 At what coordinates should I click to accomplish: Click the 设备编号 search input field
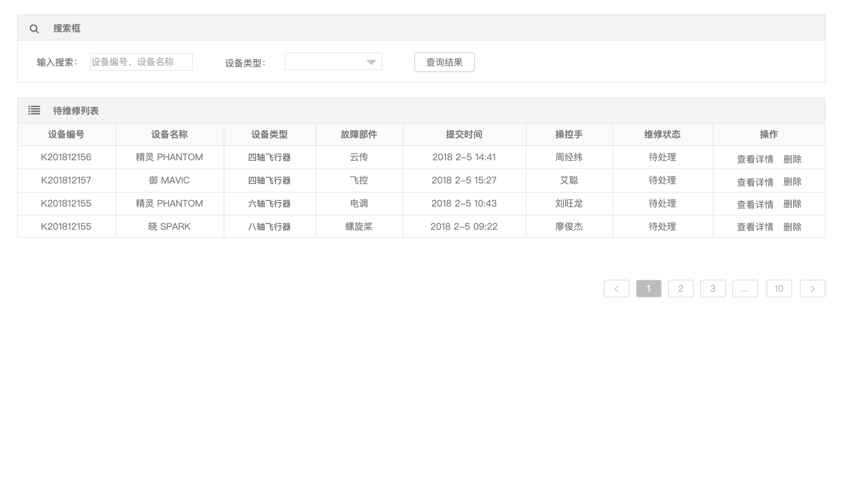[x=141, y=62]
